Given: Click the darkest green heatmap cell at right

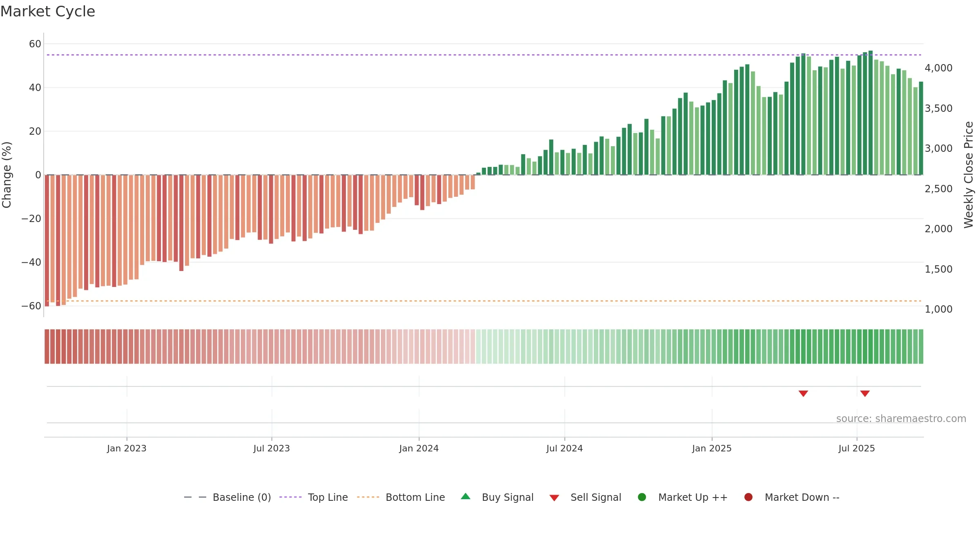Looking at the screenshot, I should click(871, 347).
